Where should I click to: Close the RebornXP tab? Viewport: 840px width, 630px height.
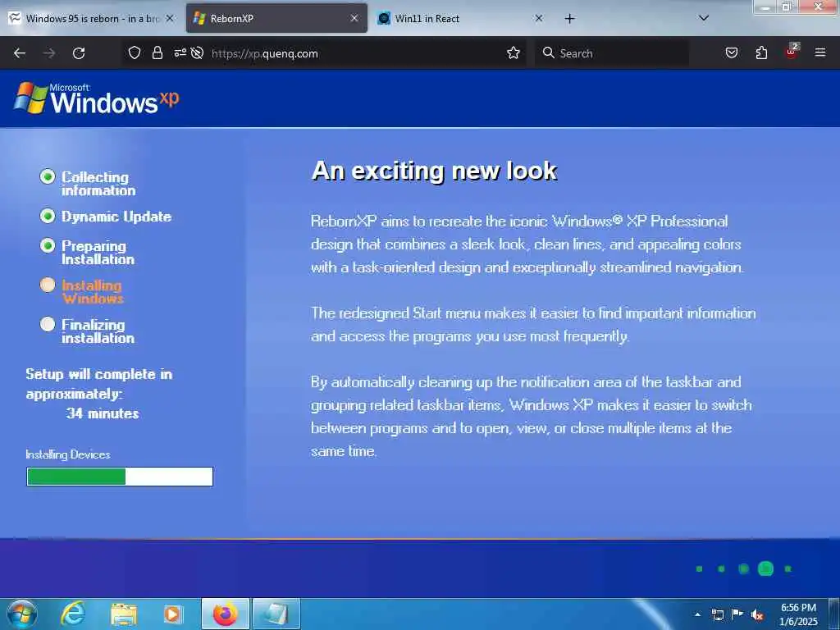pos(354,18)
